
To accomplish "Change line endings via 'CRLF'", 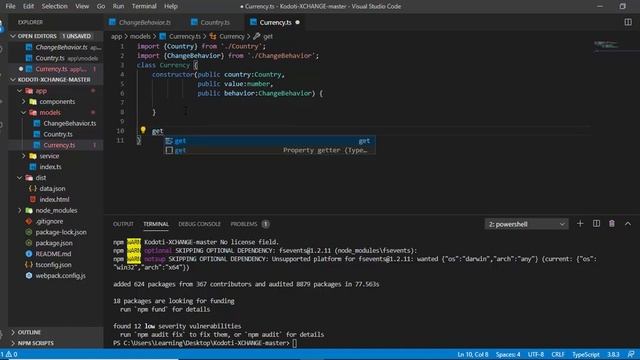I will coord(558,354).
